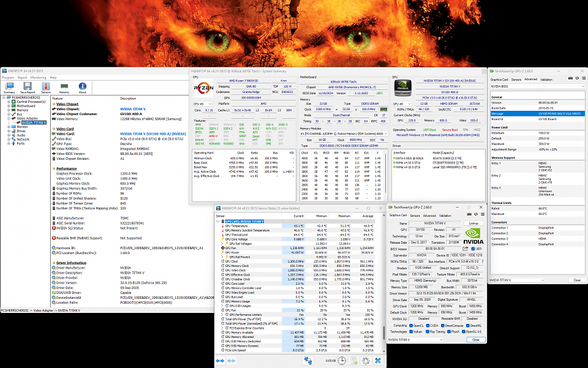The height and width of the screenshot is (368, 588).
Task: Toggle the DirectCompute checkbox in GPU-Z
Action: point(443,326)
